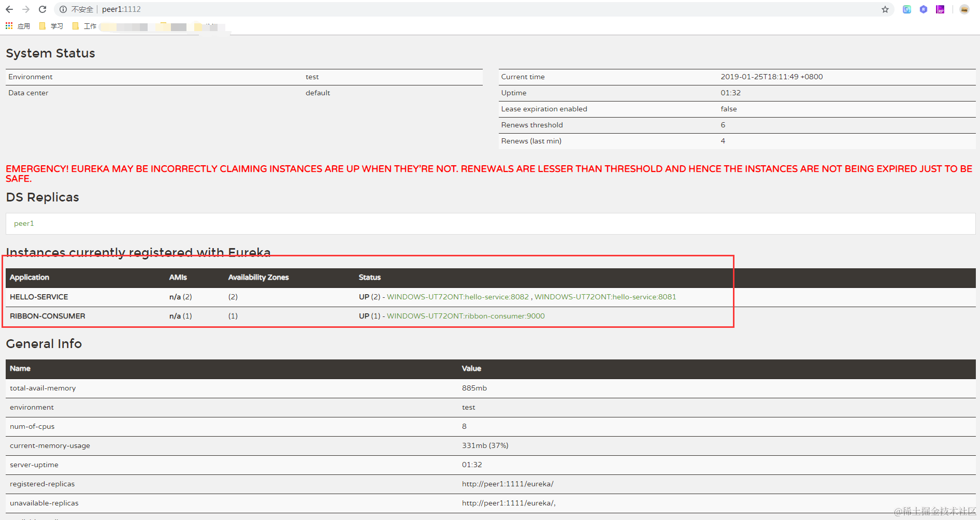Open the first blue browser extension icon
Screen dimensions: 980x520
point(907,9)
